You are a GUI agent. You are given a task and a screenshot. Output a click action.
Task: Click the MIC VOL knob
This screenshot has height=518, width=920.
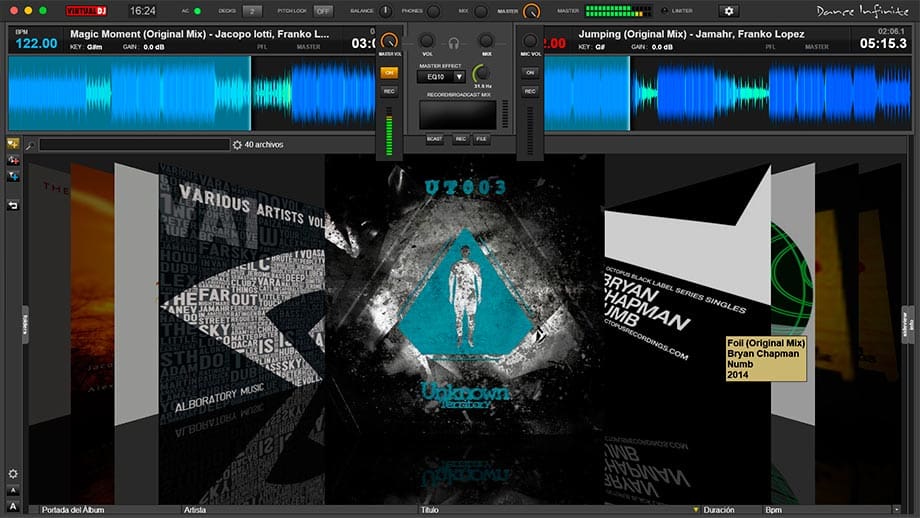coord(530,41)
